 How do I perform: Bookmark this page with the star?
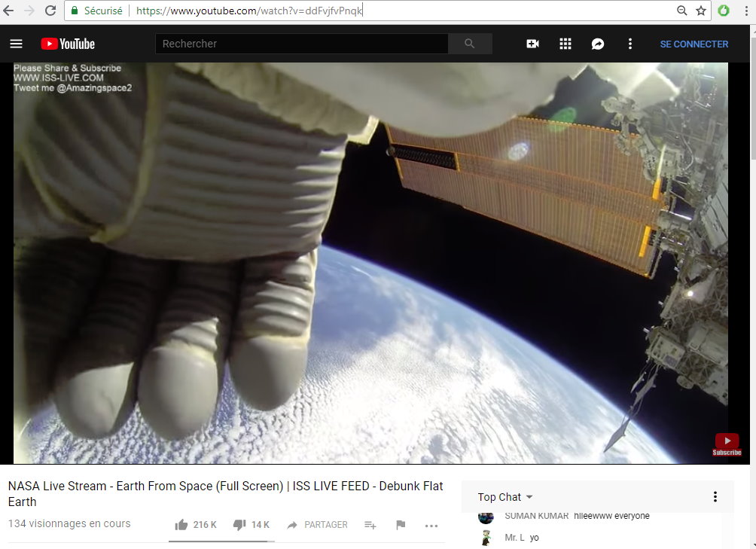coord(701,11)
